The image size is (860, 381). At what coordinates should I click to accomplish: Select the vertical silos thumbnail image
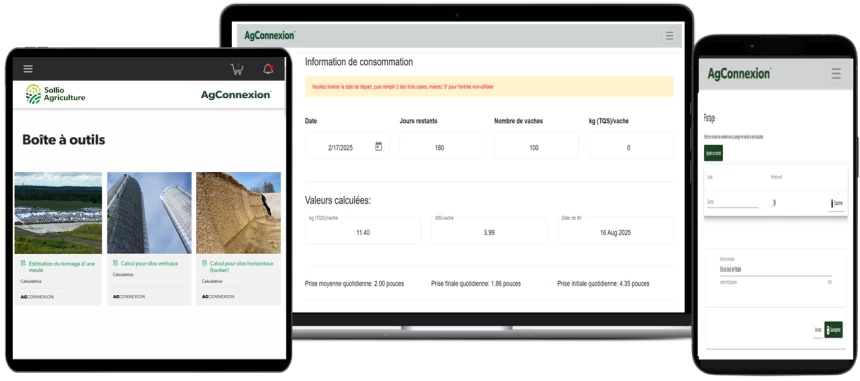coord(149,213)
